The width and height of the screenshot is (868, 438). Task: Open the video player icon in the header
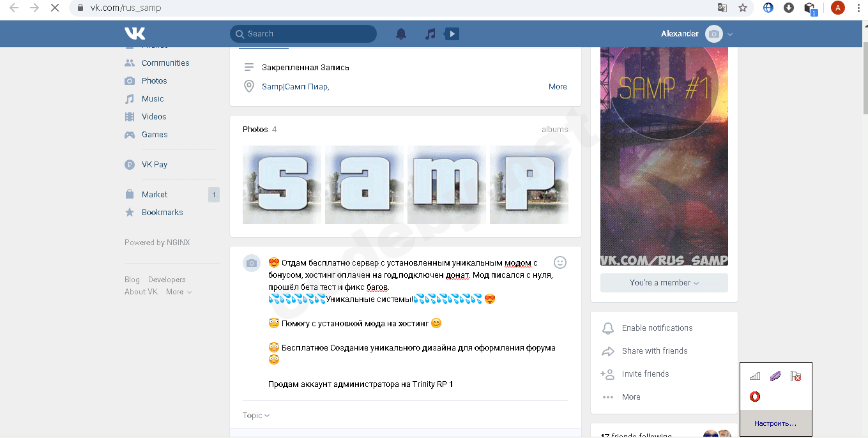click(452, 34)
